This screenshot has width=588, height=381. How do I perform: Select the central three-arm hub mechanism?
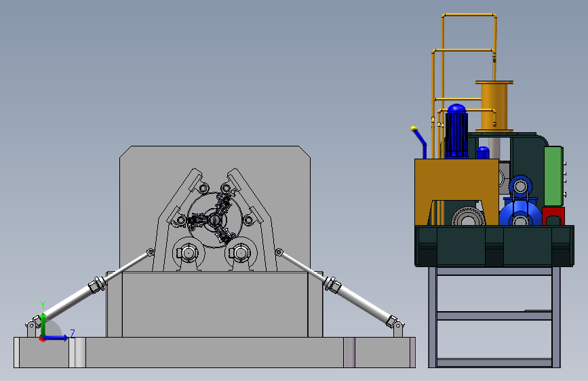(x=214, y=220)
